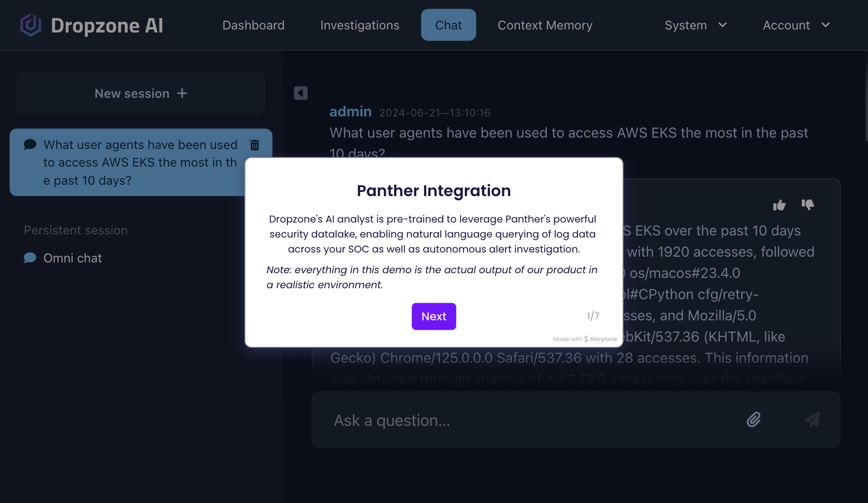868x503 pixels.
Task: Click Next in the Panther Integration dialog
Action: pos(434,316)
